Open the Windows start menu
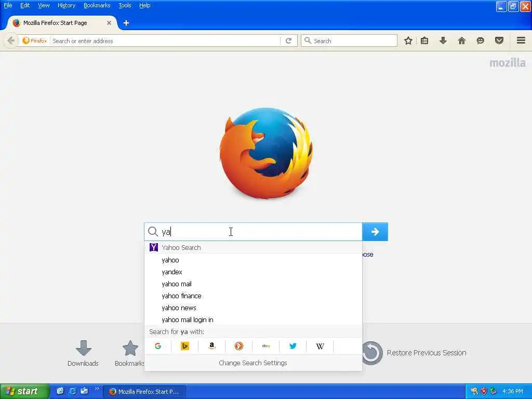 click(x=24, y=391)
